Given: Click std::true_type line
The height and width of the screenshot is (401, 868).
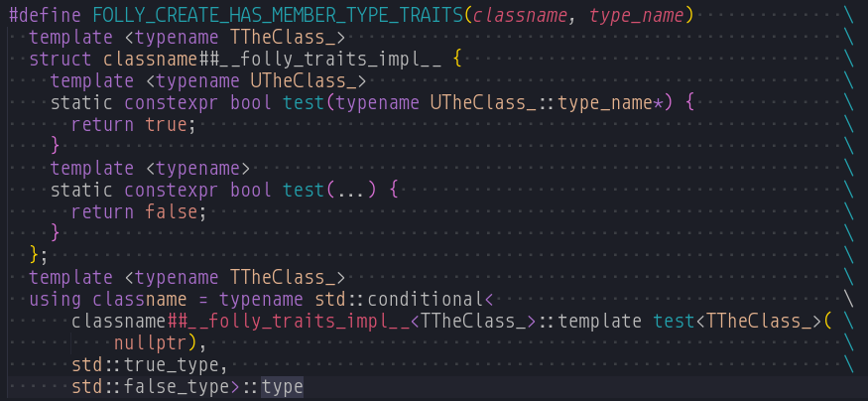Looking at the screenshot, I should (x=150, y=365).
